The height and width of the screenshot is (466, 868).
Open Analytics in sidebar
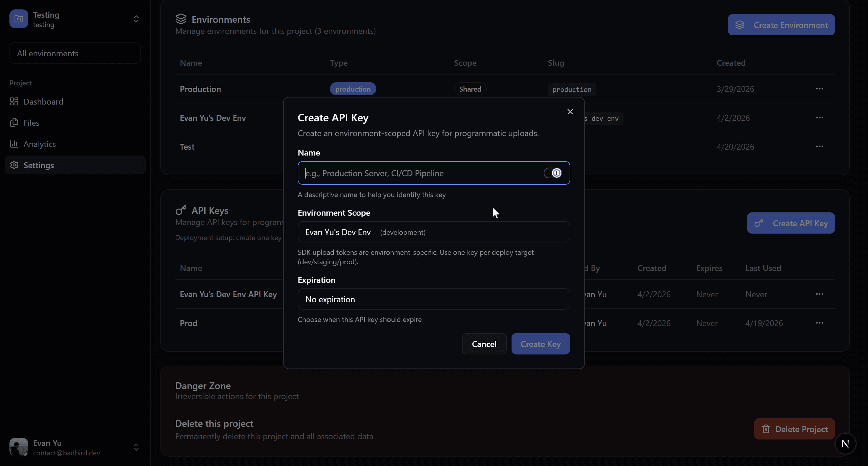(75, 144)
